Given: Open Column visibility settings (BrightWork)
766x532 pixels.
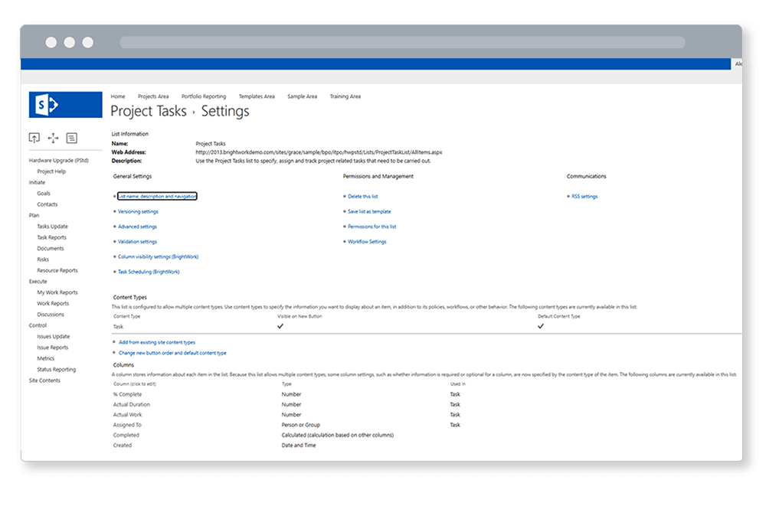Looking at the screenshot, I should click(158, 256).
